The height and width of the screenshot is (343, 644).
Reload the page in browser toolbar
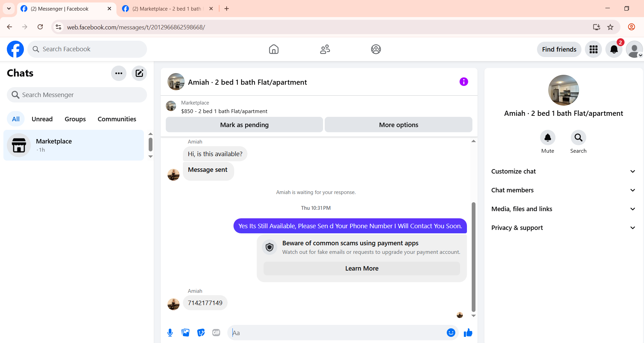pyautogui.click(x=40, y=27)
